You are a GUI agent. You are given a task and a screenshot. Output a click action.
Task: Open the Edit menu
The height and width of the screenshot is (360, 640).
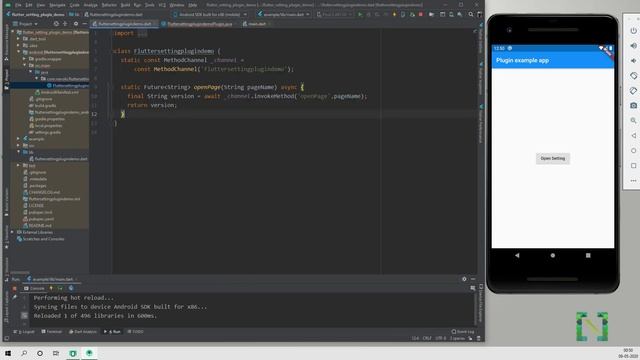click(29, 5)
